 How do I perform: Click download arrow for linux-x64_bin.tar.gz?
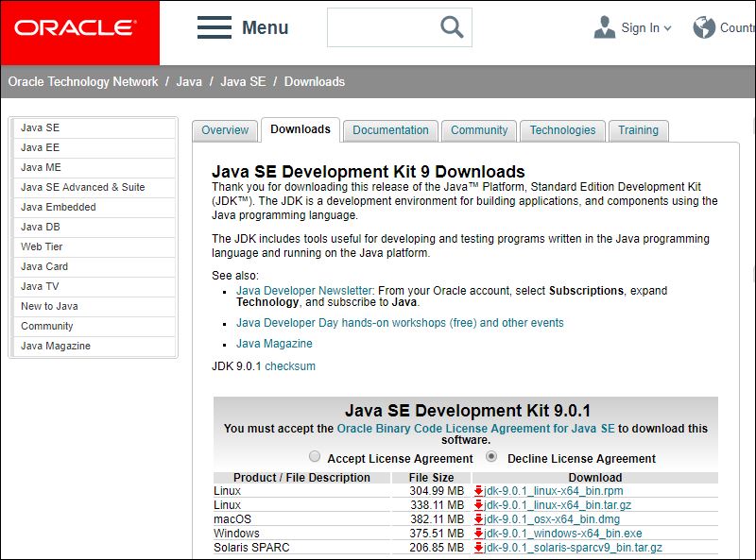tap(478, 505)
